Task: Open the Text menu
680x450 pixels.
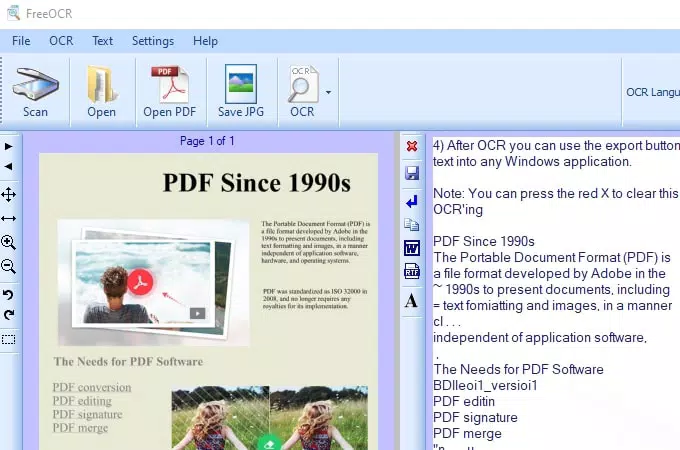Action: pyautogui.click(x=102, y=41)
